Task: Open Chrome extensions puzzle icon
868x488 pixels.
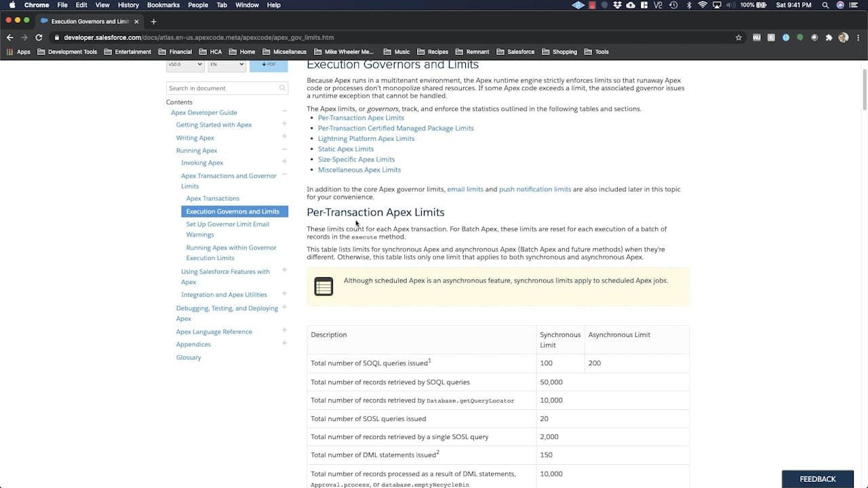Action: [829, 37]
